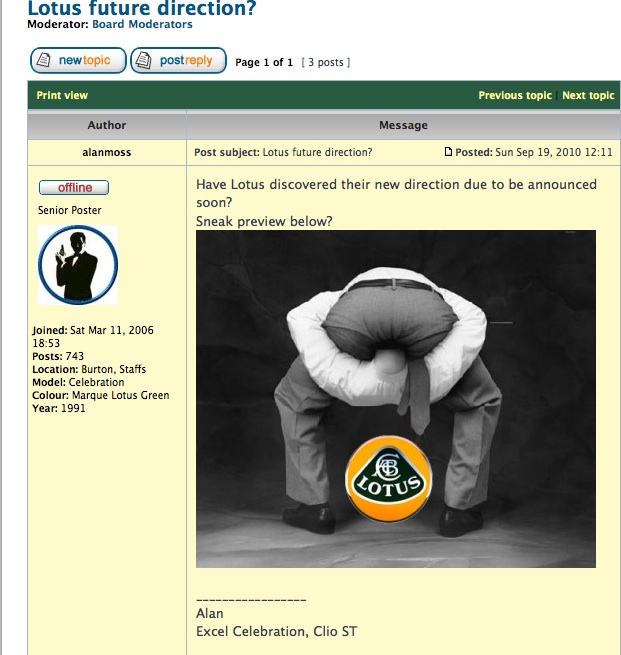Open the Lotus future direction? topic title
This screenshot has width=621, height=655.
pyautogui.click(x=142, y=8)
